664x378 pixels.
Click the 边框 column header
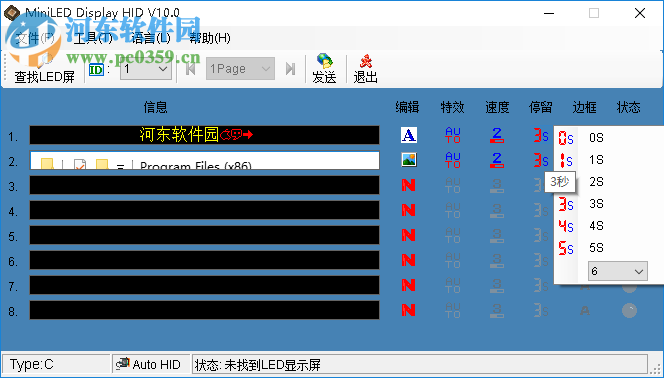pos(585,107)
